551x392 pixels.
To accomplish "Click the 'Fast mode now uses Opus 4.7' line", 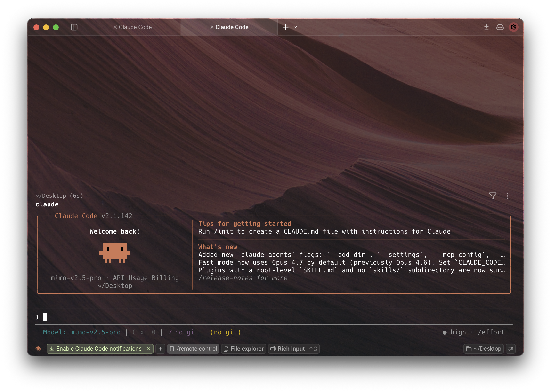I will click(x=351, y=262).
